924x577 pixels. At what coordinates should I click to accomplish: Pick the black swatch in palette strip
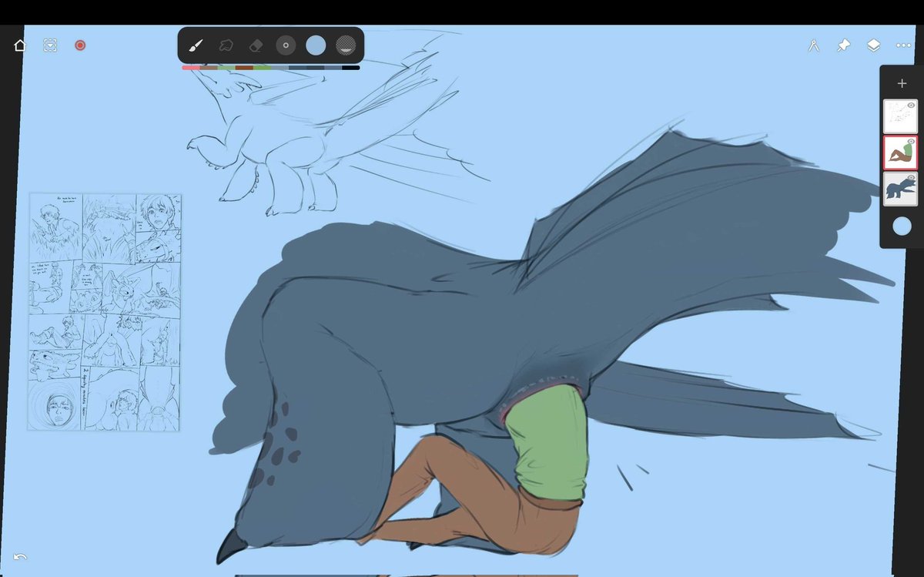(x=351, y=68)
